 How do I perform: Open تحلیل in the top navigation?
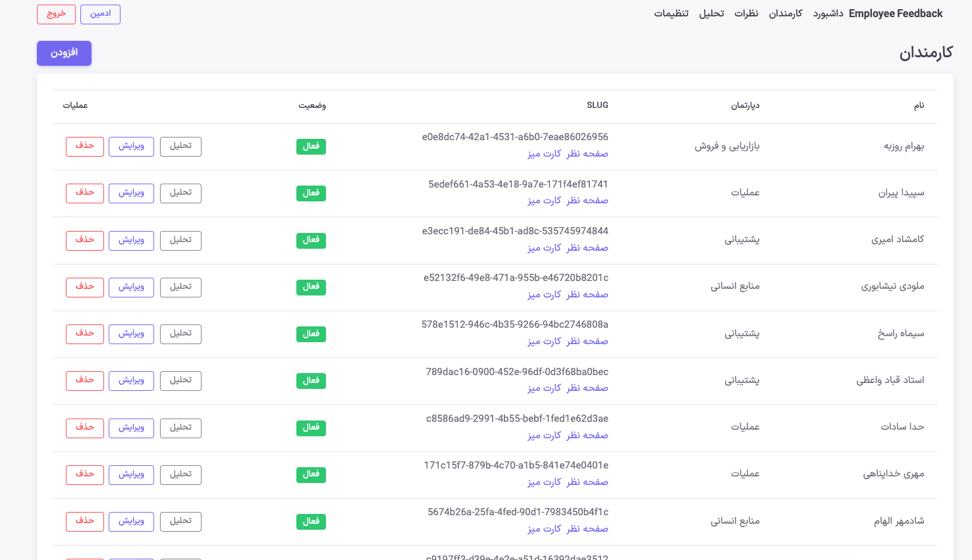(x=711, y=14)
